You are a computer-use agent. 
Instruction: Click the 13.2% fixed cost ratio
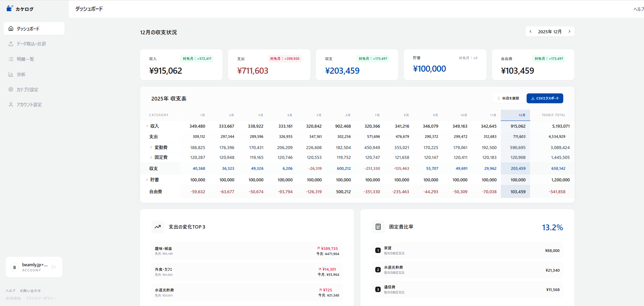pos(552,228)
